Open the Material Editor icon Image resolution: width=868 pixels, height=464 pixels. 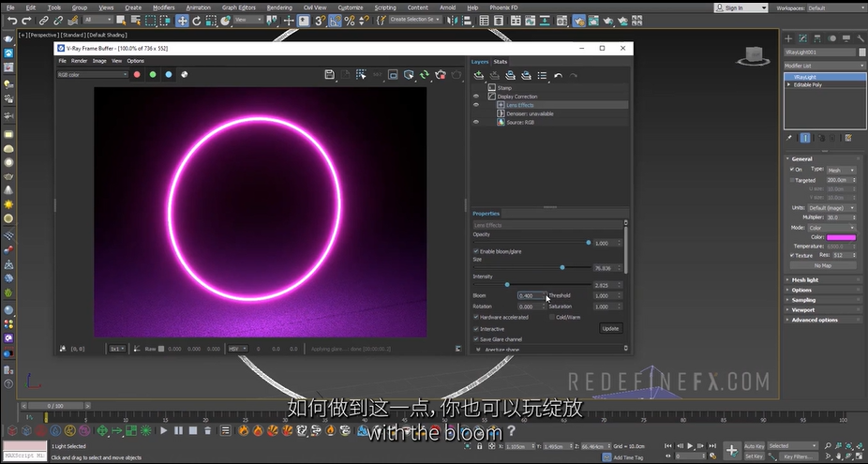coord(561,21)
